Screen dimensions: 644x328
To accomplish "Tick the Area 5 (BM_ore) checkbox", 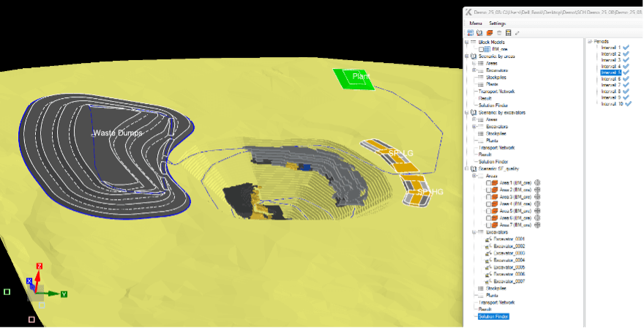I will pos(490,211).
